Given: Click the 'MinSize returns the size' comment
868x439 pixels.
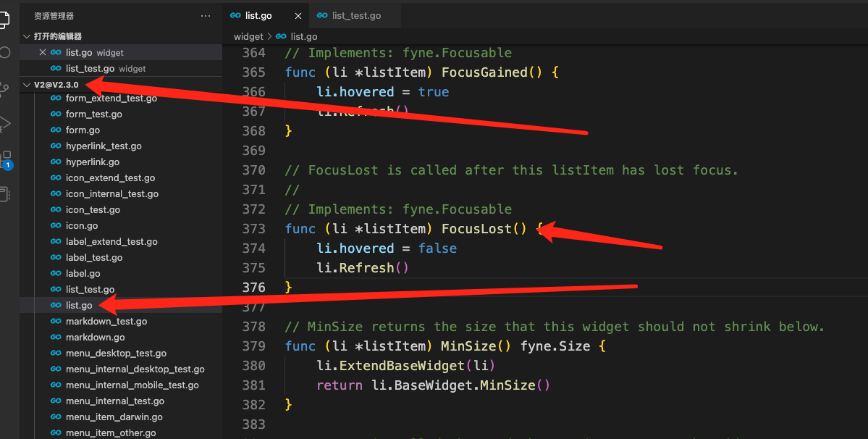Looking at the screenshot, I should pos(555,327).
